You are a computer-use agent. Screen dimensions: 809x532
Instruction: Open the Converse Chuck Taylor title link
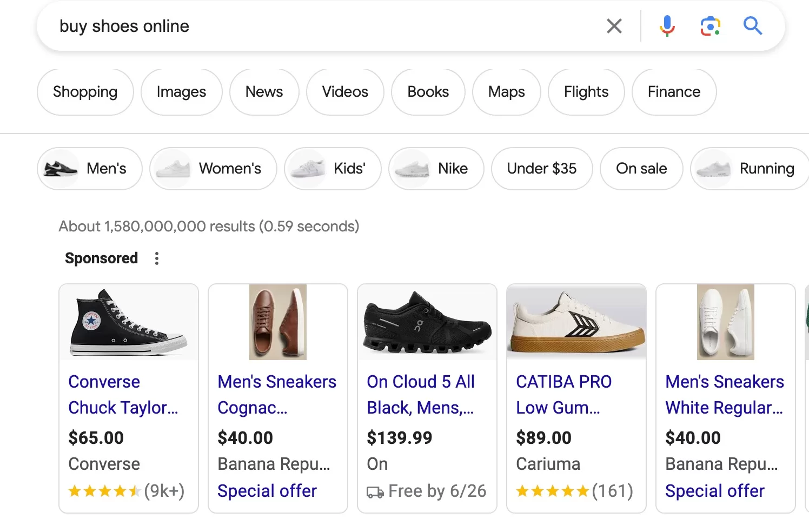coord(123,395)
